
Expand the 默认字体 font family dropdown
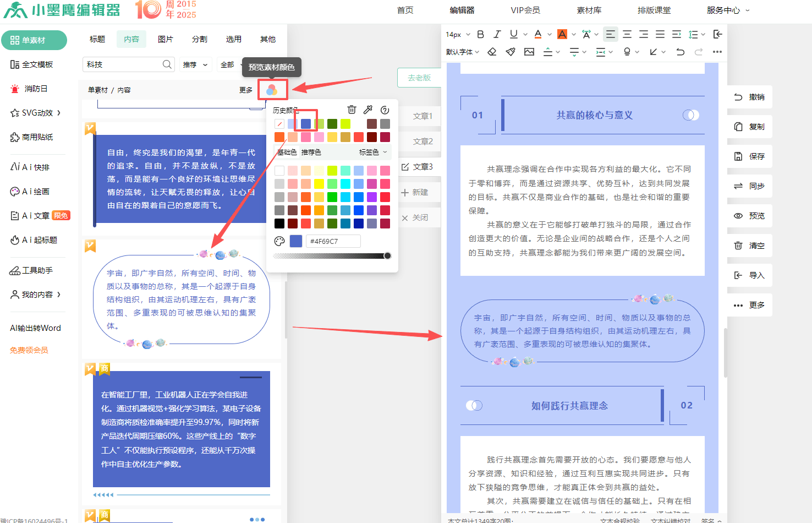tap(463, 52)
